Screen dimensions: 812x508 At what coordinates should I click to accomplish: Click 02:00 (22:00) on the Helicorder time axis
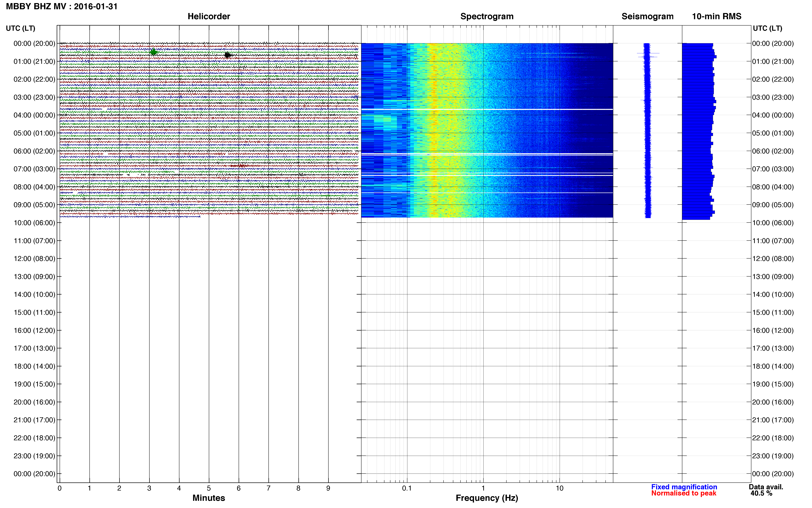click(x=34, y=79)
